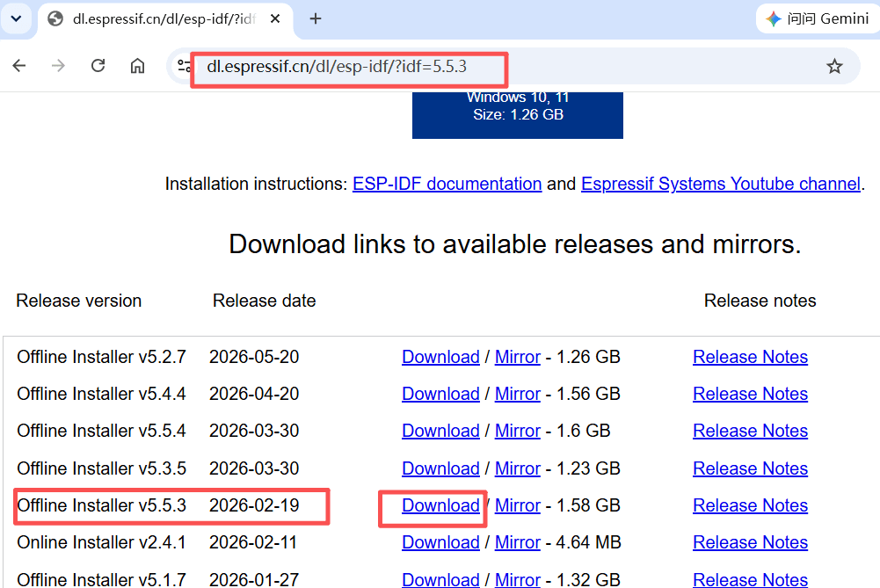Reload the page with the refresh icon

click(x=98, y=66)
